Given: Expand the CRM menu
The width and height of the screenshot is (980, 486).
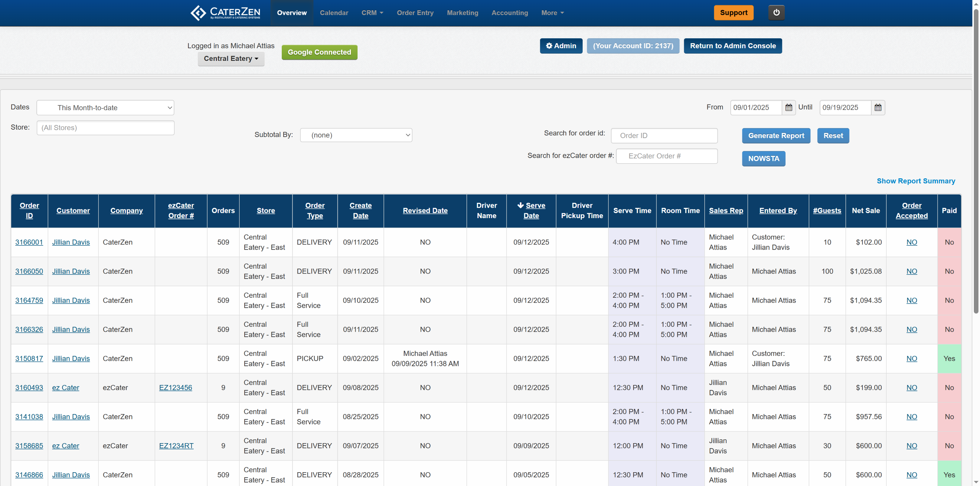Looking at the screenshot, I should pyautogui.click(x=372, y=13).
